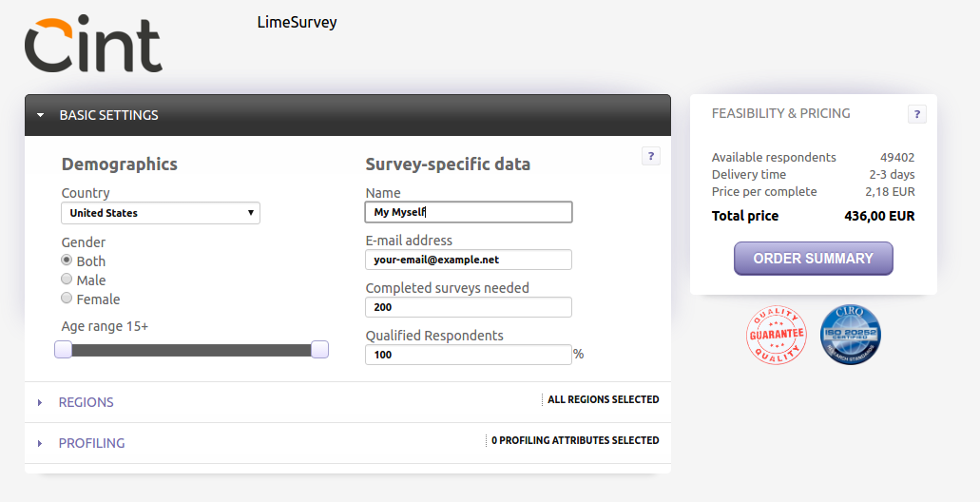The height and width of the screenshot is (502, 980).
Task: Open help icon in Basic Settings panel
Action: [650, 156]
